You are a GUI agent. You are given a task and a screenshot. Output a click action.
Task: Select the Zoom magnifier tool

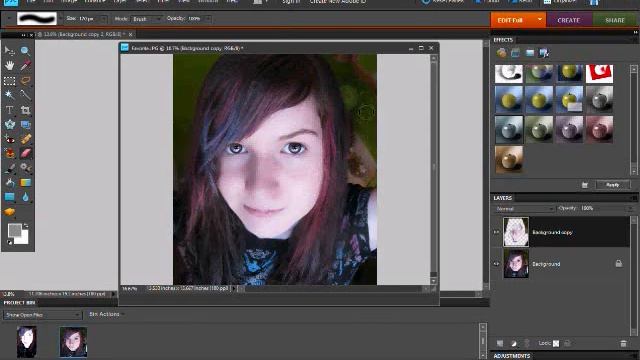[25, 51]
